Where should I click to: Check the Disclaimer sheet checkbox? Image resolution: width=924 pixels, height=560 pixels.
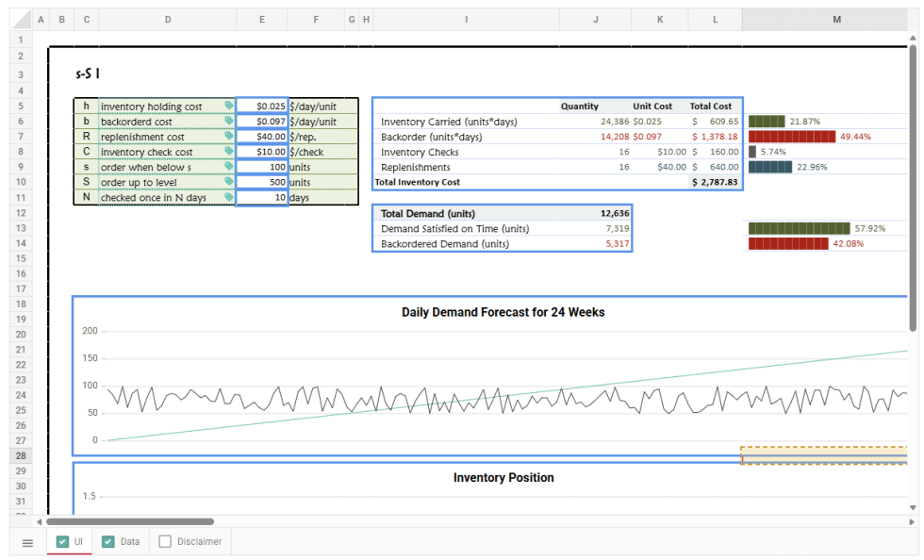coord(165,542)
